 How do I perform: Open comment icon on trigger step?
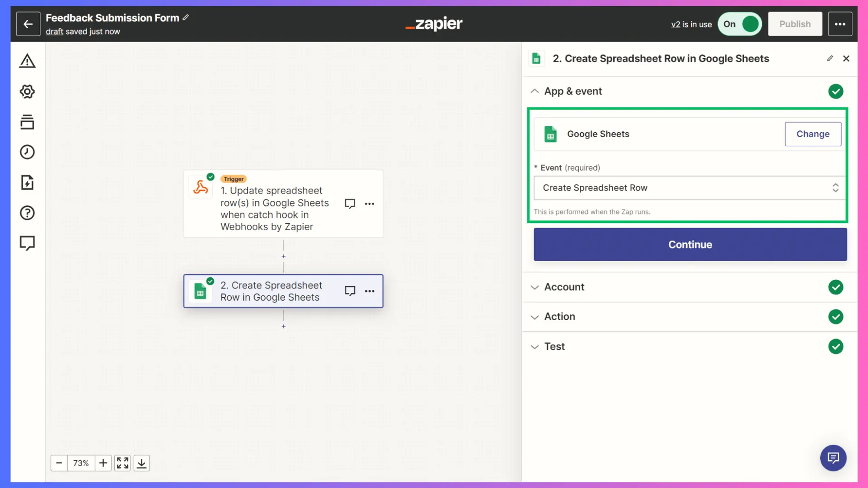(x=350, y=203)
